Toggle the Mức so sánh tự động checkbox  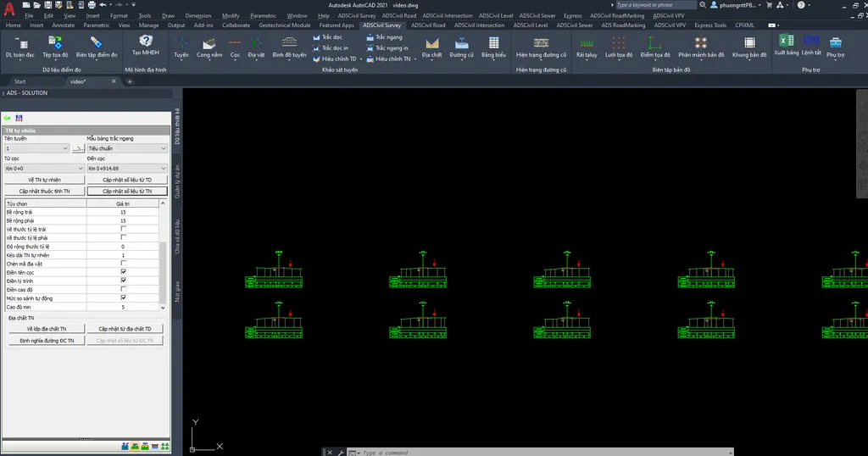click(x=124, y=298)
